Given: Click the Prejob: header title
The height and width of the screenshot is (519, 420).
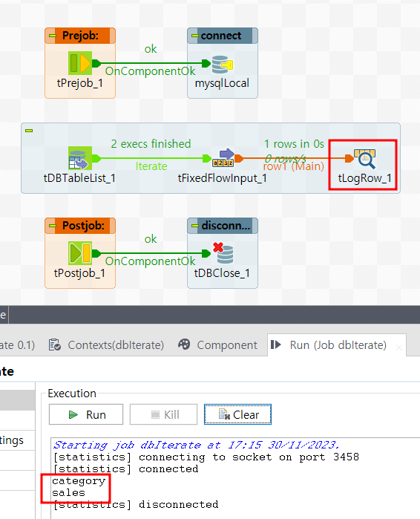Looking at the screenshot, I should coord(80,36).
